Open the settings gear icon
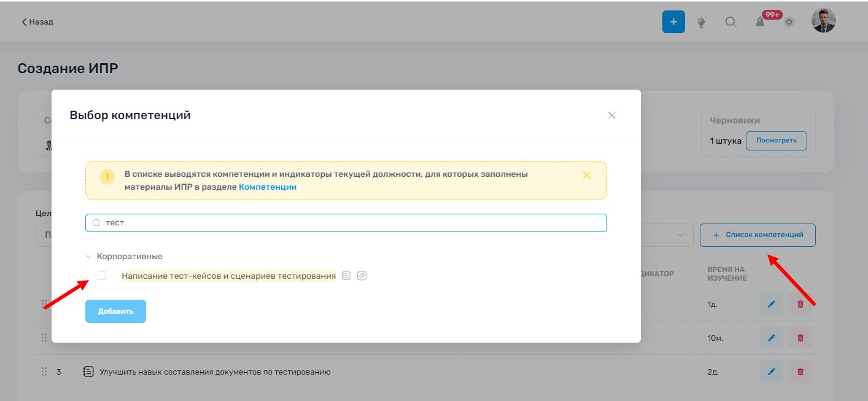This screenshot has width=868, height=401. pyautogui.click(x=789, y=22)
